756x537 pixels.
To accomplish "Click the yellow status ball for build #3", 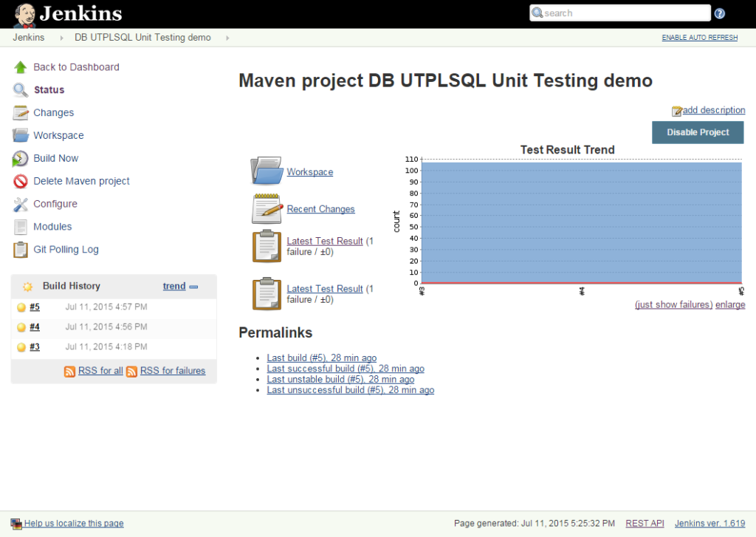I will pyautogui.click(x=21, y=347).
